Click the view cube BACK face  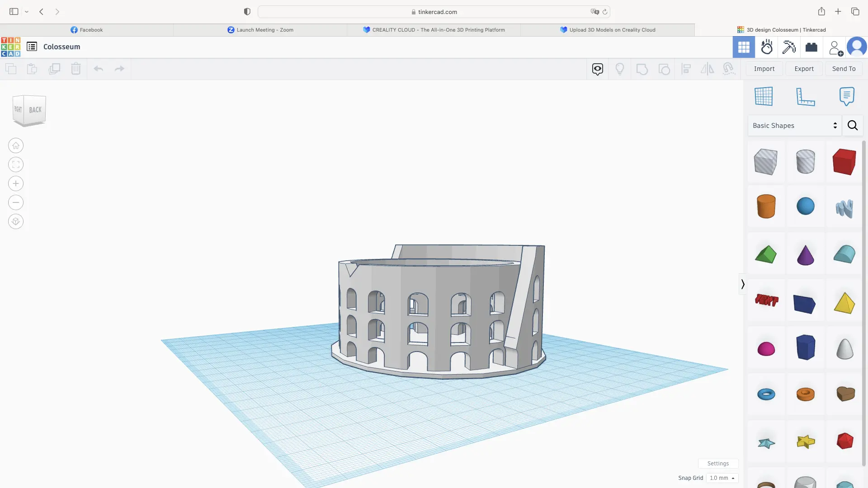click(x=35, y=110)
